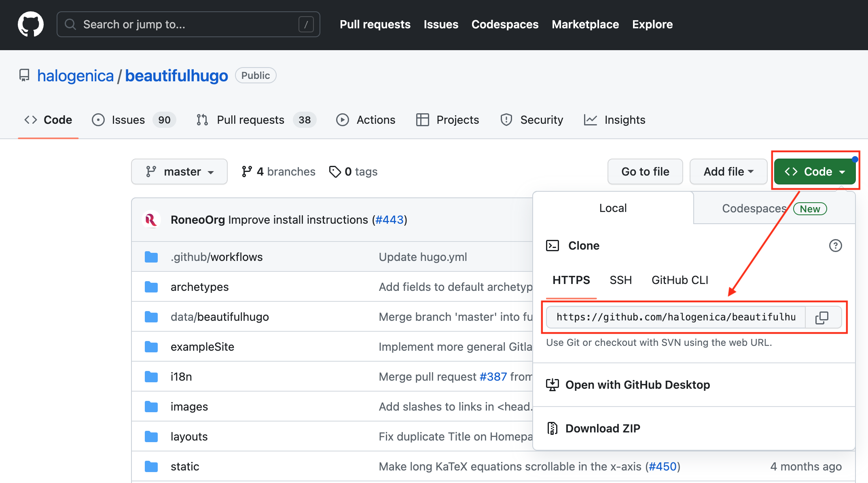Click the folder icon for data/beautifulhugo
The width and height of the screenshot is (868, 483).
[x=151, y=317]
